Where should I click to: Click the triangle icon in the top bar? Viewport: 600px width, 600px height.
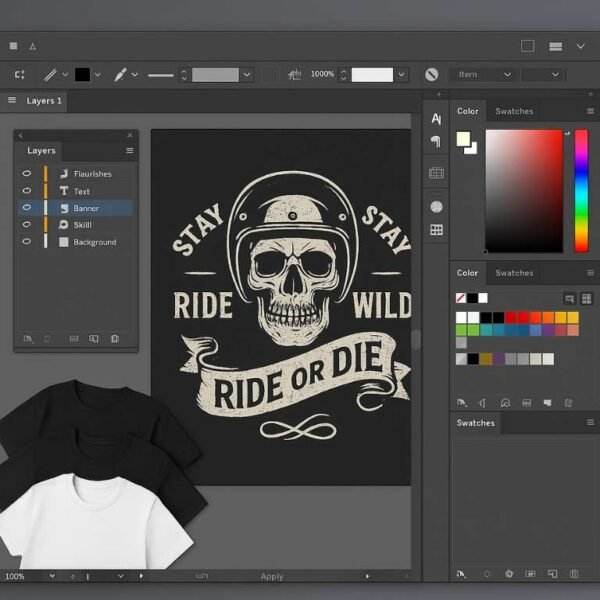33,46
